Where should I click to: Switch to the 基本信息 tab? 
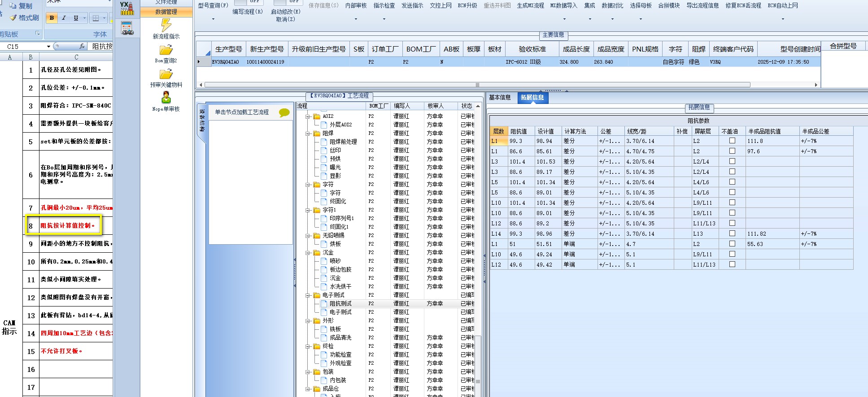pyautogui.click(x=500, y=97)
